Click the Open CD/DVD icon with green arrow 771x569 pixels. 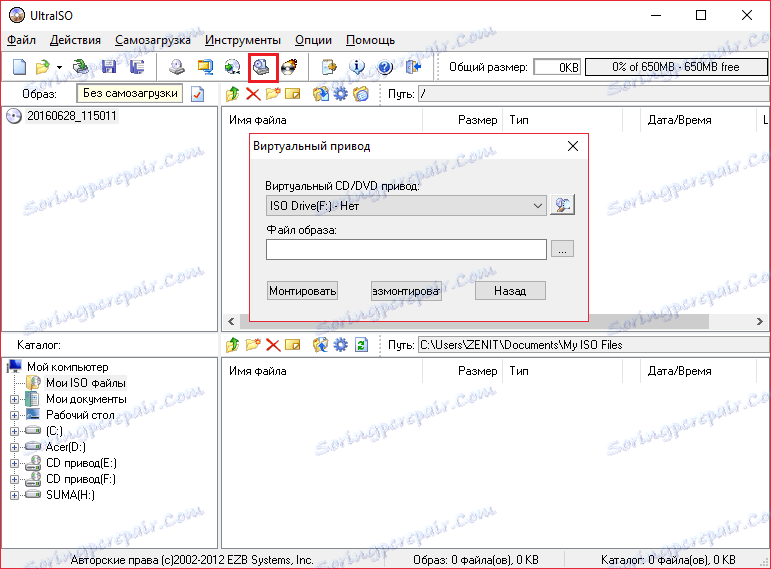81,67
